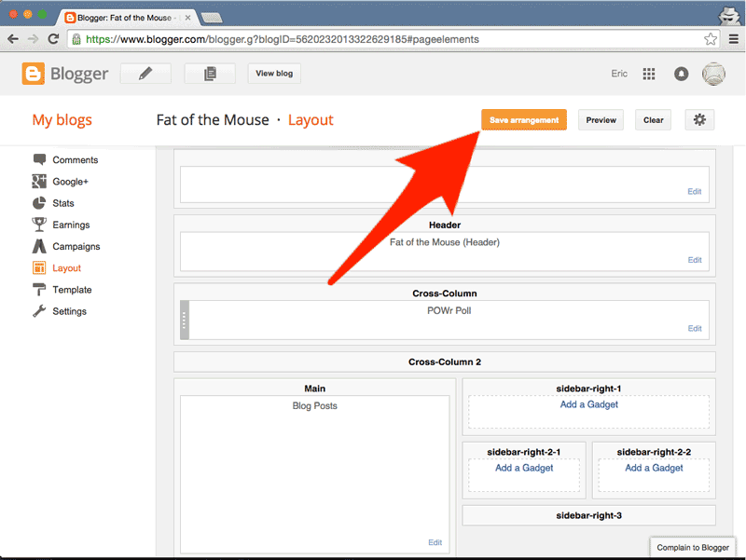This screenshot has width=746, height=560.
Task: Click the Google+ sidebar icon
Action: pos(39,181)
